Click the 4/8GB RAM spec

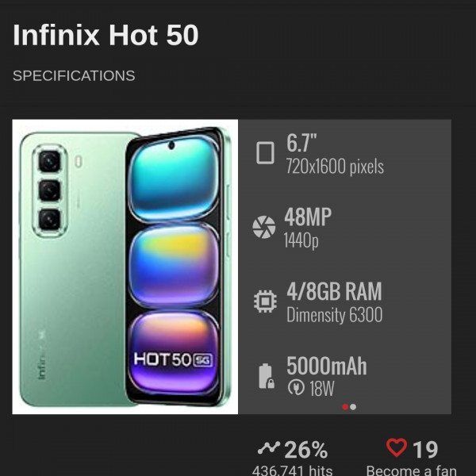(x=334, y=291)
